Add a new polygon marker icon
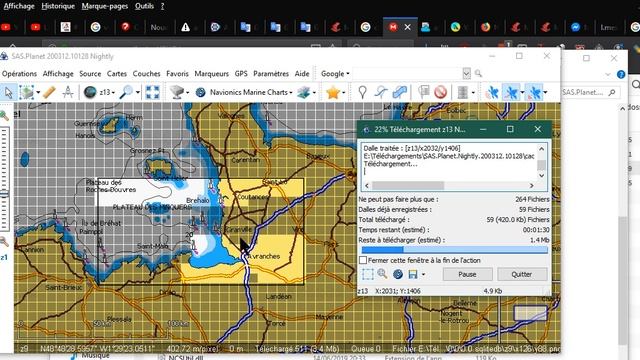Image resolution: width=640 pixels, height=360 pixels. point(400,92)
